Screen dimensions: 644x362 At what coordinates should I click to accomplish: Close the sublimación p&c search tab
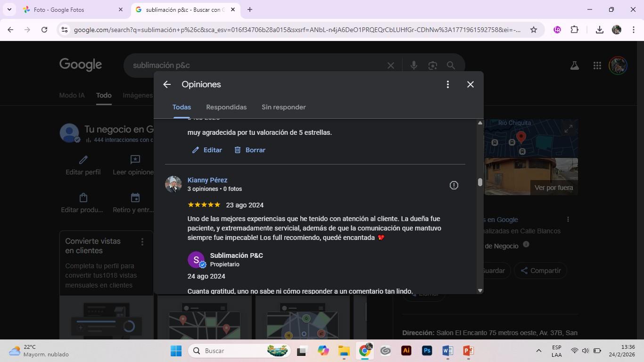pyautogui.click(x=233, y=9)
